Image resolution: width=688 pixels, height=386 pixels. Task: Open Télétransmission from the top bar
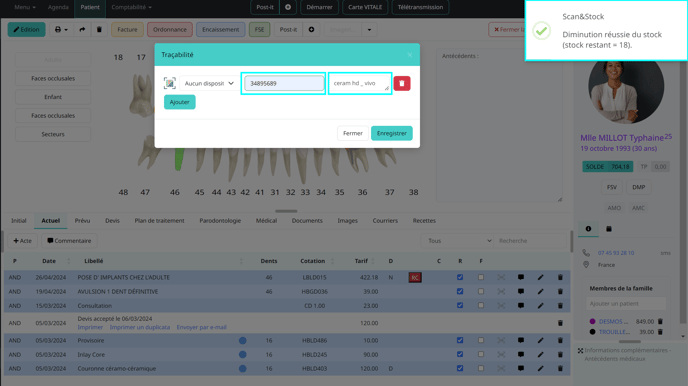coord(420,7)
